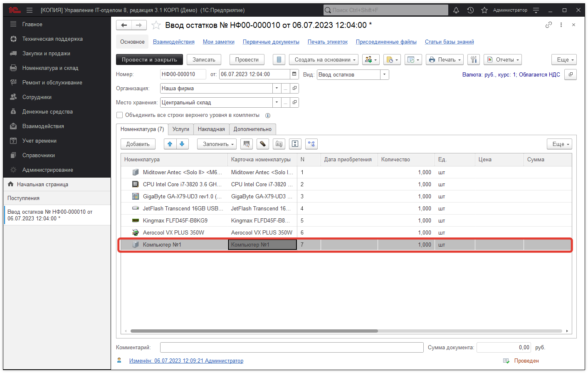Screen dimensions: 588x373
Task: Open the Статьи базы знаний link
Action: [x=449, y=42]
